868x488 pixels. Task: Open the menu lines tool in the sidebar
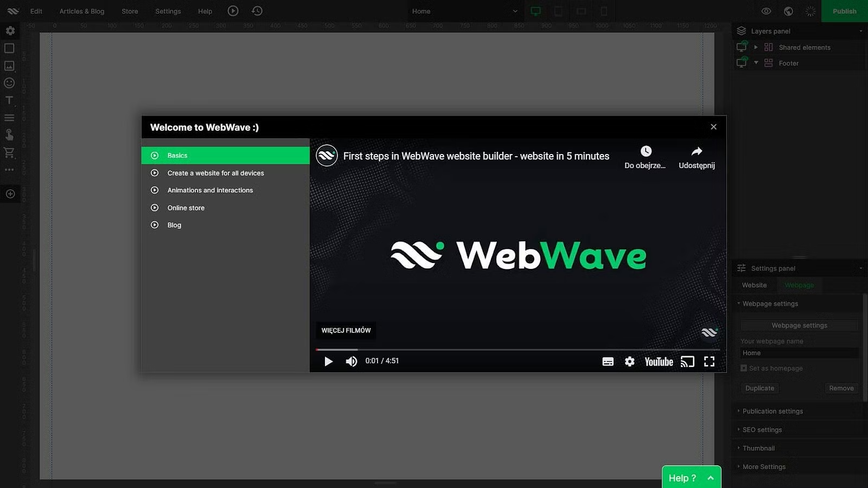(x=9, y=118)
